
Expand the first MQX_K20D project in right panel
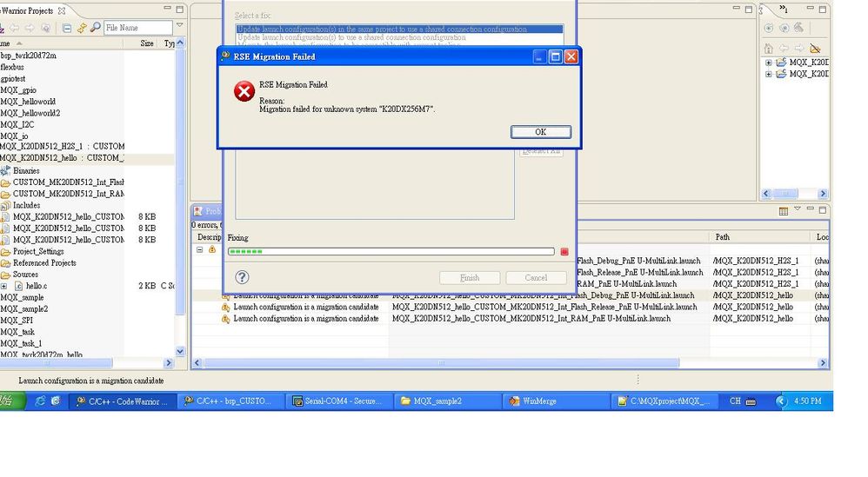[768, 63]
